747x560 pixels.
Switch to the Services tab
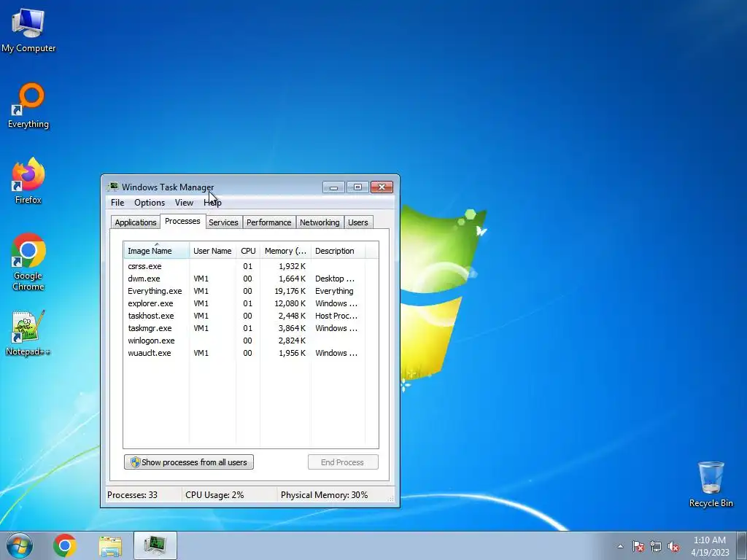[x=223, y=222]
